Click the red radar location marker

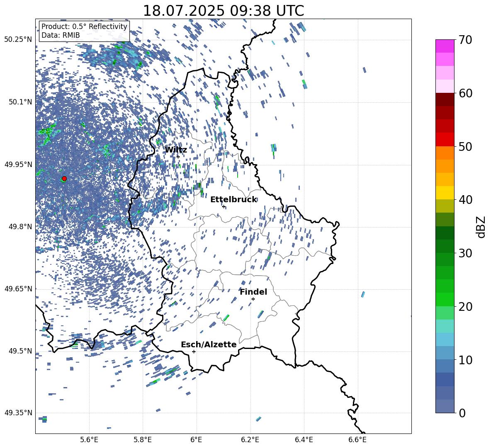click(64, 179)
